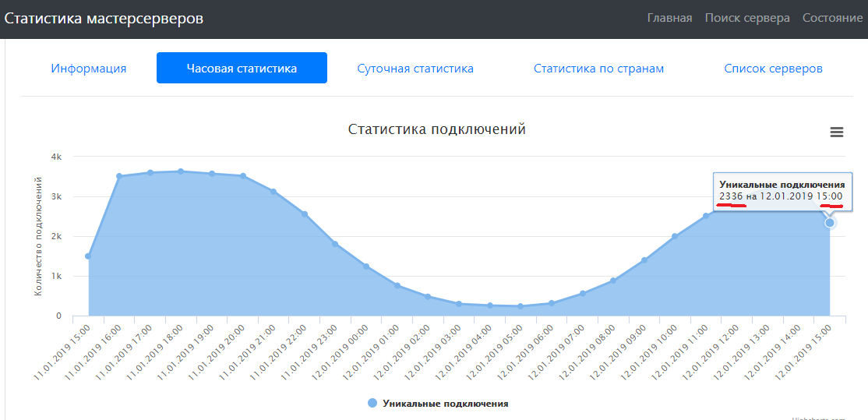Open the Поиск сервера link

click(x=747, y=18)
